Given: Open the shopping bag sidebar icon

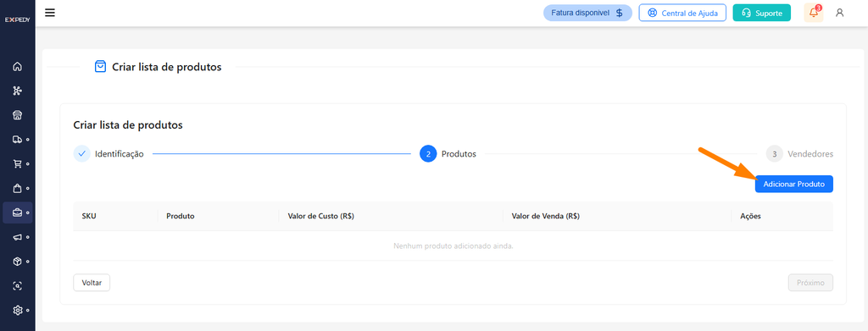Looking at the screenshot, I should 17,188.
